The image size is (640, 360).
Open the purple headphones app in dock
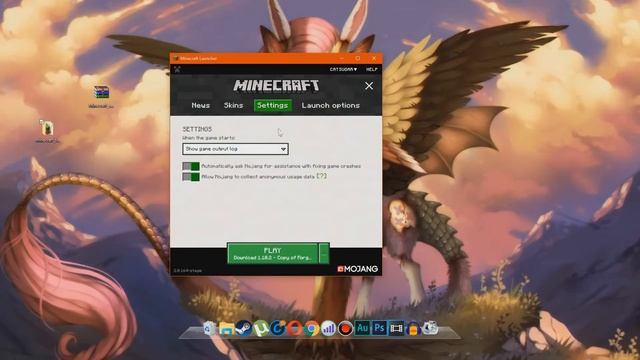point(413,328)
